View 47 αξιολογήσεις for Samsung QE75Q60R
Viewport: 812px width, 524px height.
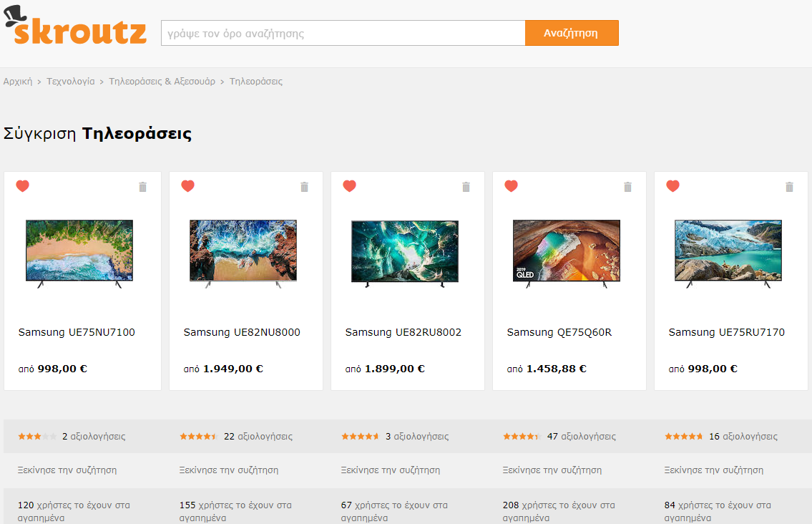coord(581,436)
